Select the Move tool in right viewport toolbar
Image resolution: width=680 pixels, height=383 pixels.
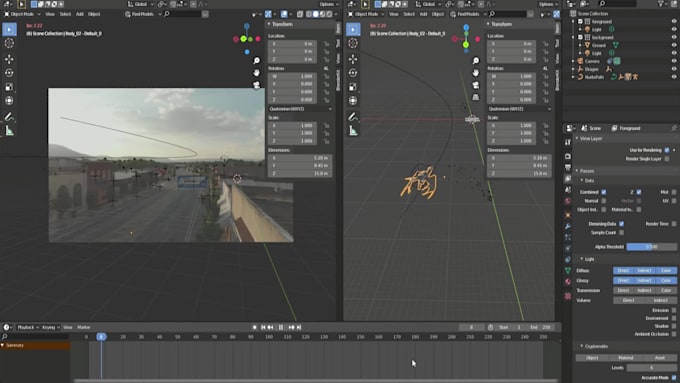coord(353,59)
